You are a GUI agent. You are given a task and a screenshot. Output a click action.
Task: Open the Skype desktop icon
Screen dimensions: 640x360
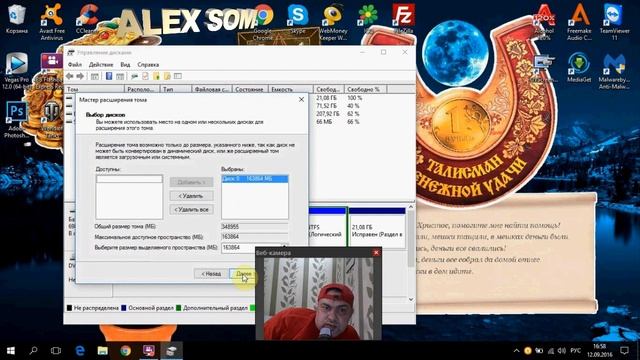click(298, 18)
